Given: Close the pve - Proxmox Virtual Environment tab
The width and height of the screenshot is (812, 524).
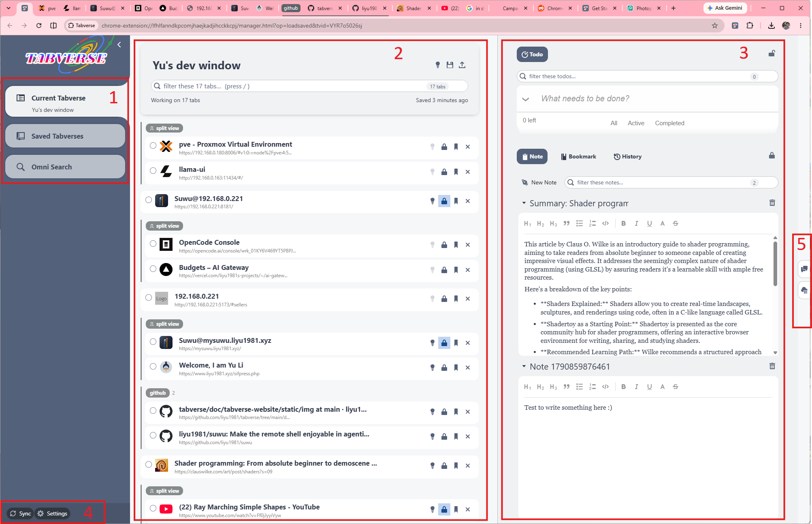Looking at the screenshot, I should tap(468, 147).
